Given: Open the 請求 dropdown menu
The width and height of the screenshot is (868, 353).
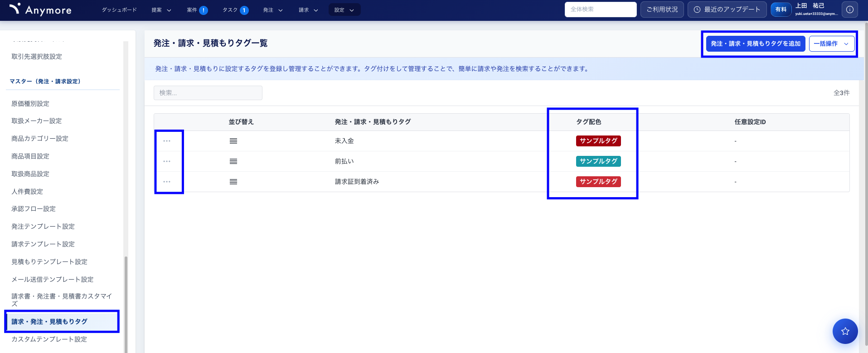Looking at the screenshot, I should click(x=309, y=10).
